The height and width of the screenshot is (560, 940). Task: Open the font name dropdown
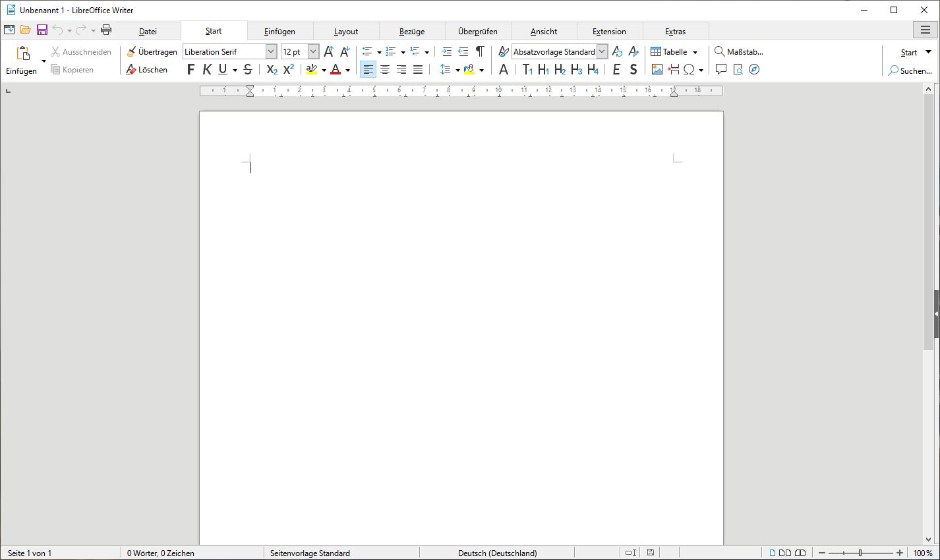[271, 51]
